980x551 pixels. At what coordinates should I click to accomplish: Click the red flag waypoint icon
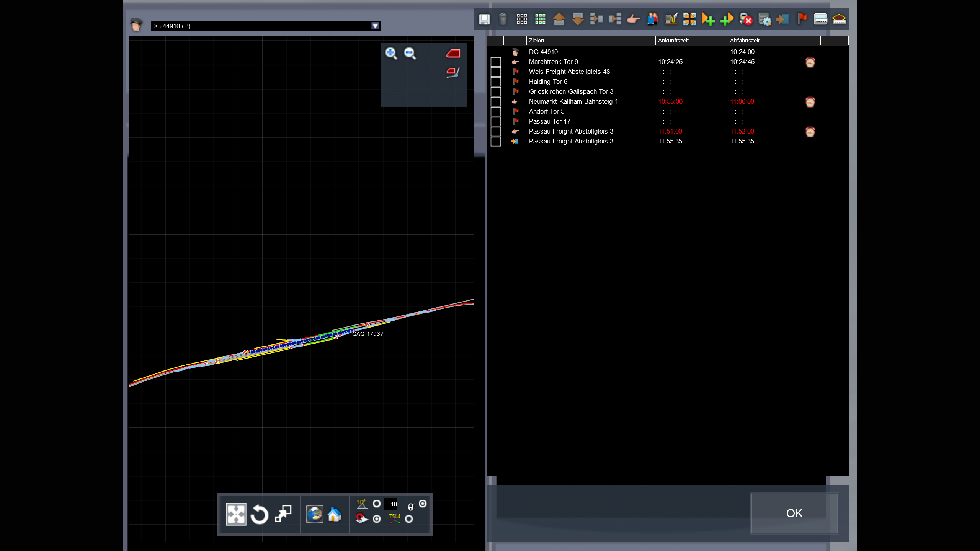tap(802, 19)
